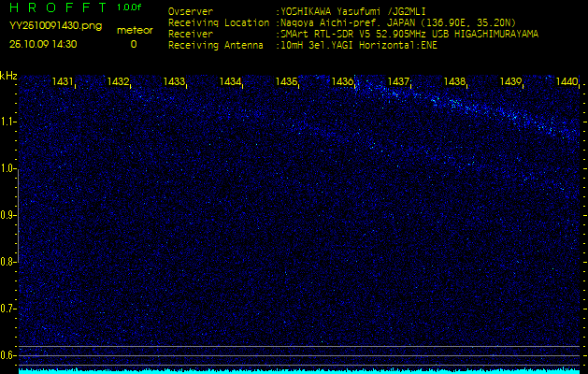Click the meteor count label
The width and height of the screenshot is (588, 374).
pyautogui.click(x=133, y=30)
